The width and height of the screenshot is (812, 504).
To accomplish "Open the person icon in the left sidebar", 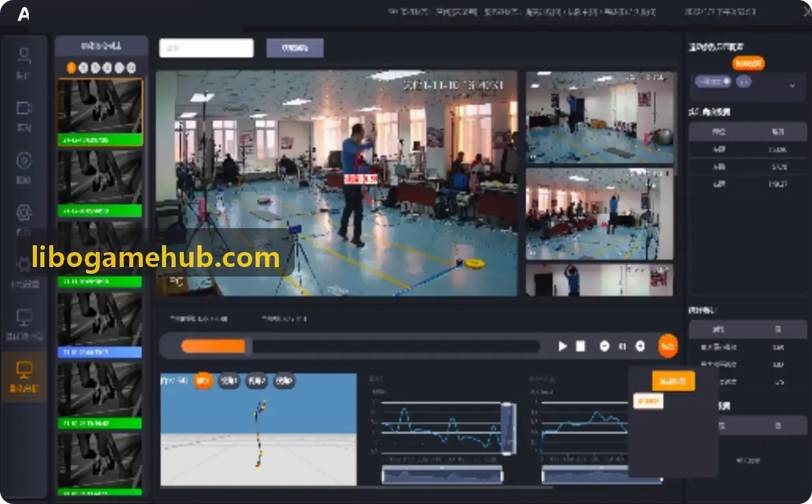I will click(24, 56).
